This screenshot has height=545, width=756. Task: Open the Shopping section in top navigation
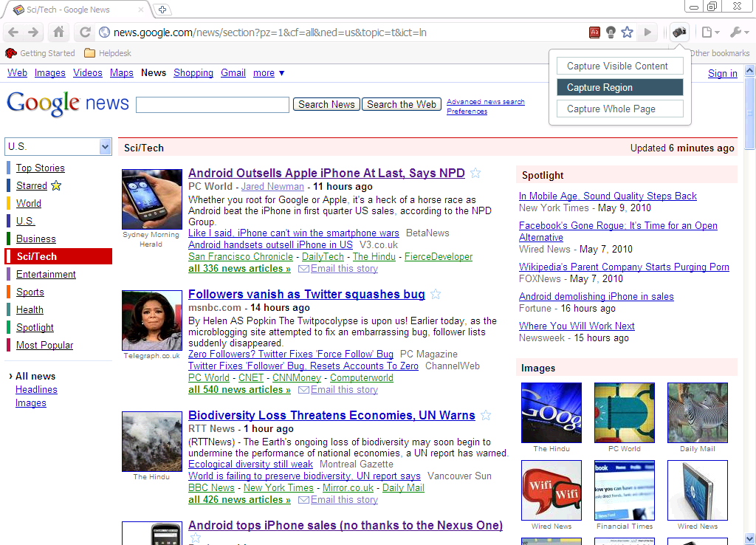click(193, 72)
